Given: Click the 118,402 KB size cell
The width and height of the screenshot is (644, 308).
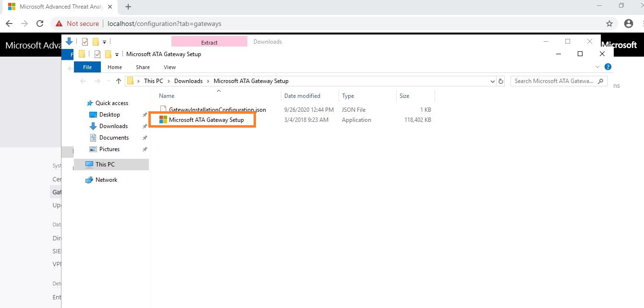Looking at the screenshot, I should 418,120.
